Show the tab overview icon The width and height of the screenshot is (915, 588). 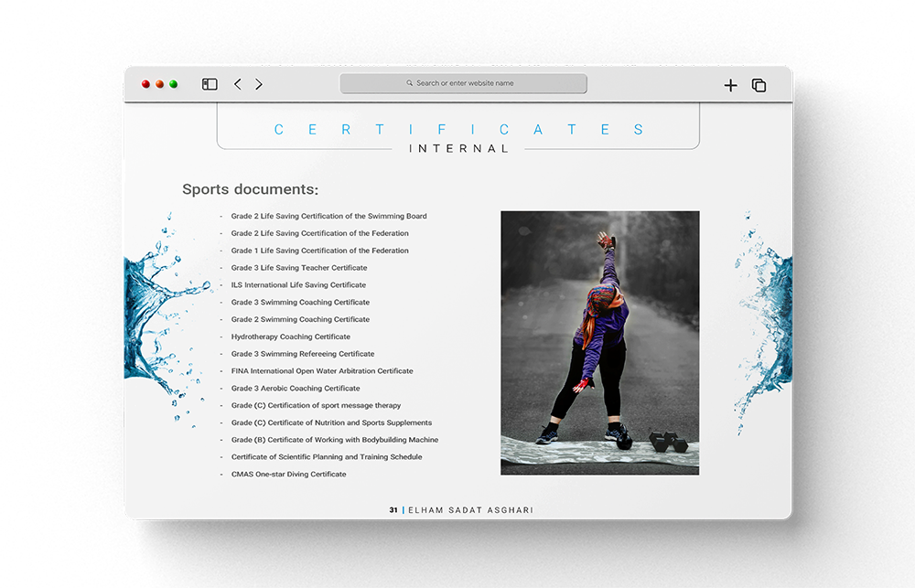[x=759, y=85]
